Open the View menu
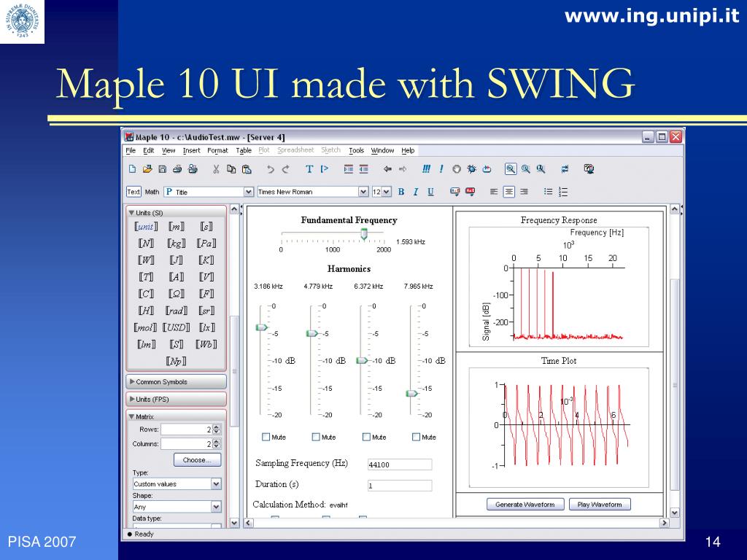This screenshot has height=560, width=747. click(x=169, y=150)
